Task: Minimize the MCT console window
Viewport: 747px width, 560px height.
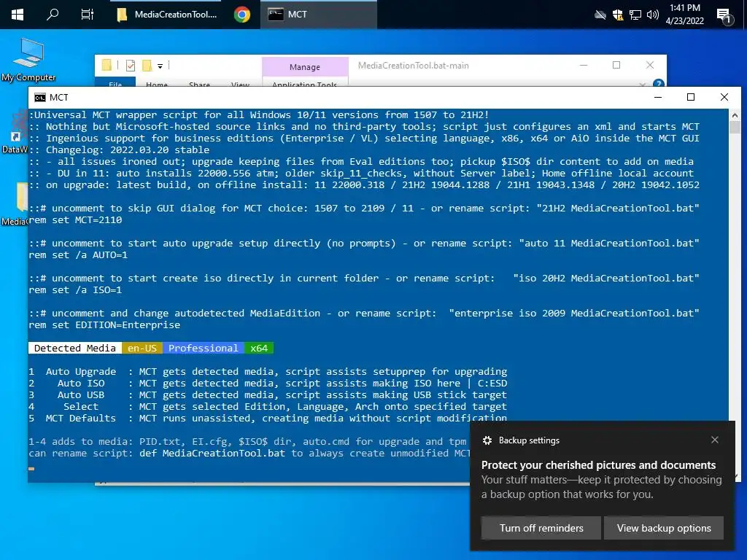Action: pyautogui.click(x=658, y=97)
